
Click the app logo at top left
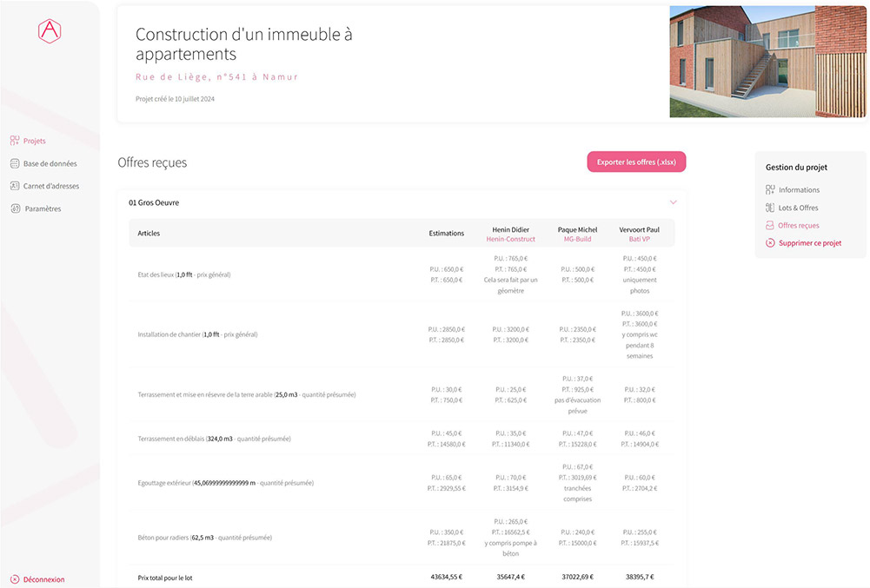pos(50,30)
